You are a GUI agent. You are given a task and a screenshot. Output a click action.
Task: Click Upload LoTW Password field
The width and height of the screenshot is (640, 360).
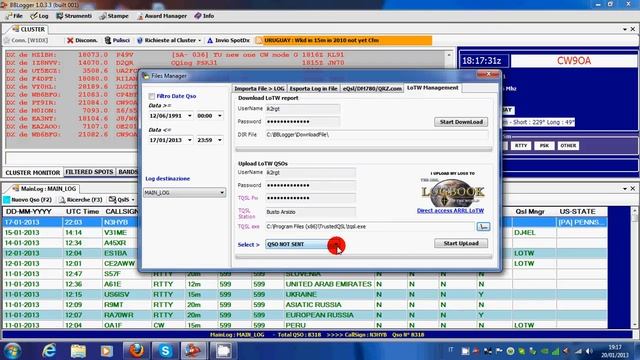pos(310,185)
